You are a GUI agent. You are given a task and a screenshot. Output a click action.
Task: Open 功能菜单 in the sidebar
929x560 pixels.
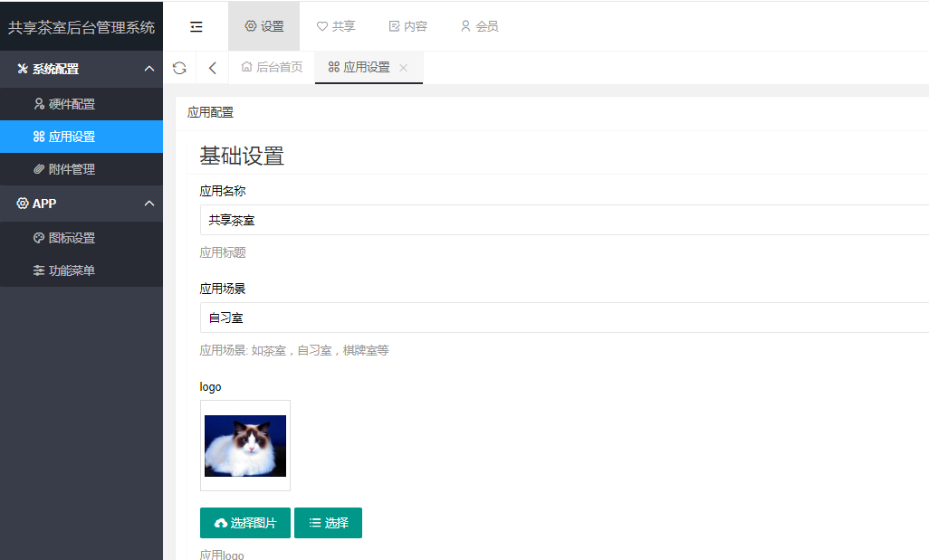coord(81,269)
